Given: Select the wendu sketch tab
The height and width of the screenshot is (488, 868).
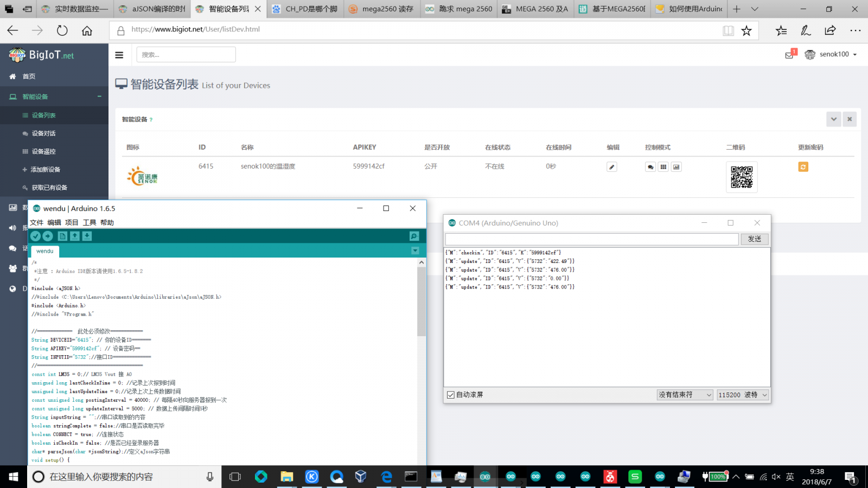Looking at the screenshot, I should (x=44, y=251).
